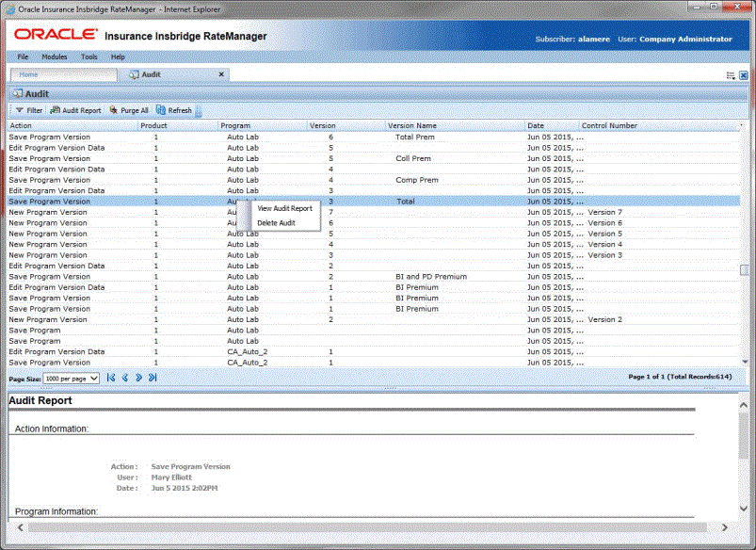Select the 'Total Prem' version name cell
This screenshot has width=756, height=550.
(414, 137)
